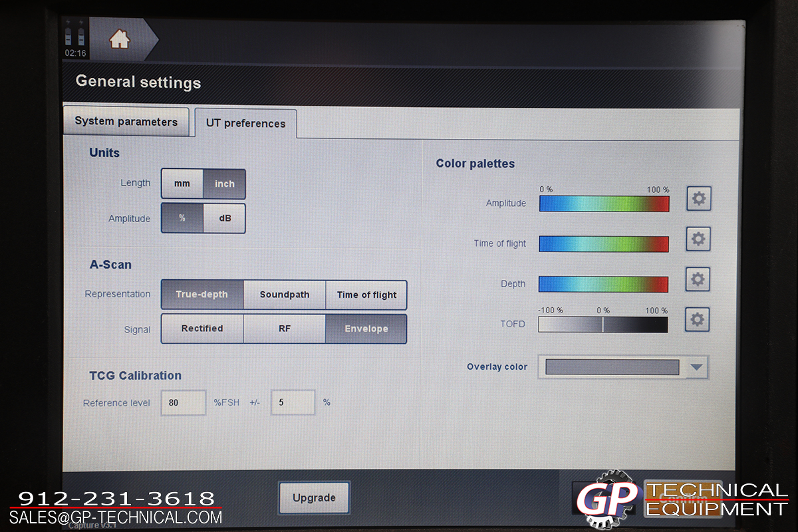Screen dimensions: 798x532
Task: Open Time of flight palette gear settings
Action: click(698, 239)
